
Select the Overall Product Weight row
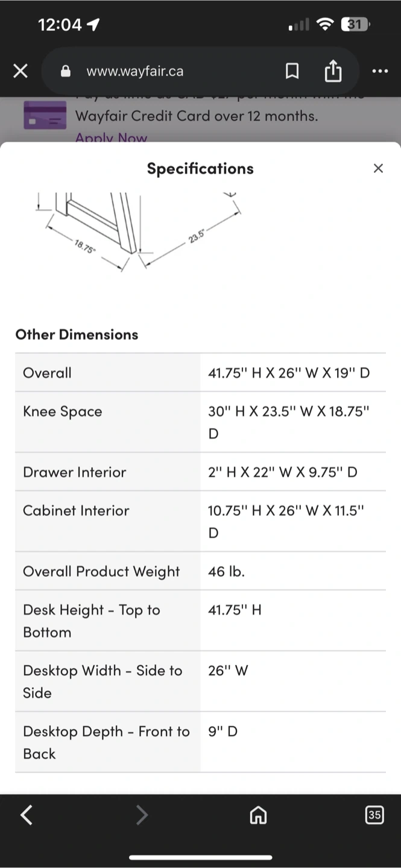pyautogui.click(x=200, y=571)
